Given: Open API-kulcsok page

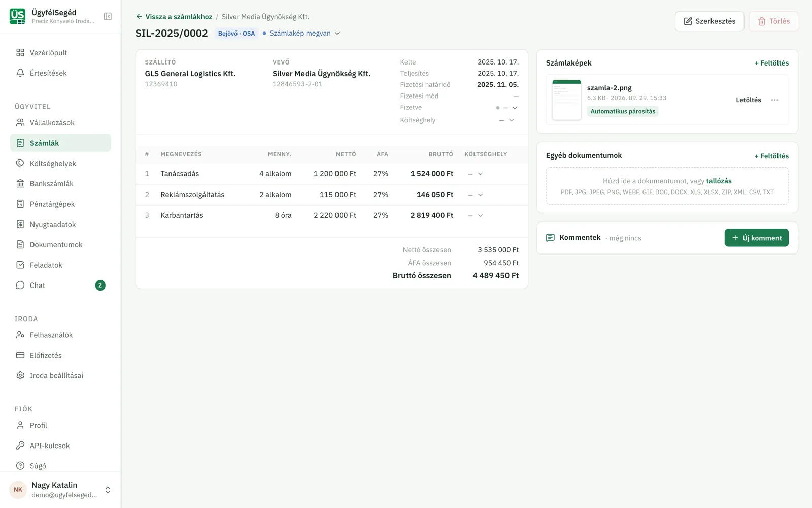Looking at the screenshot, I should (x=60, y=446).
